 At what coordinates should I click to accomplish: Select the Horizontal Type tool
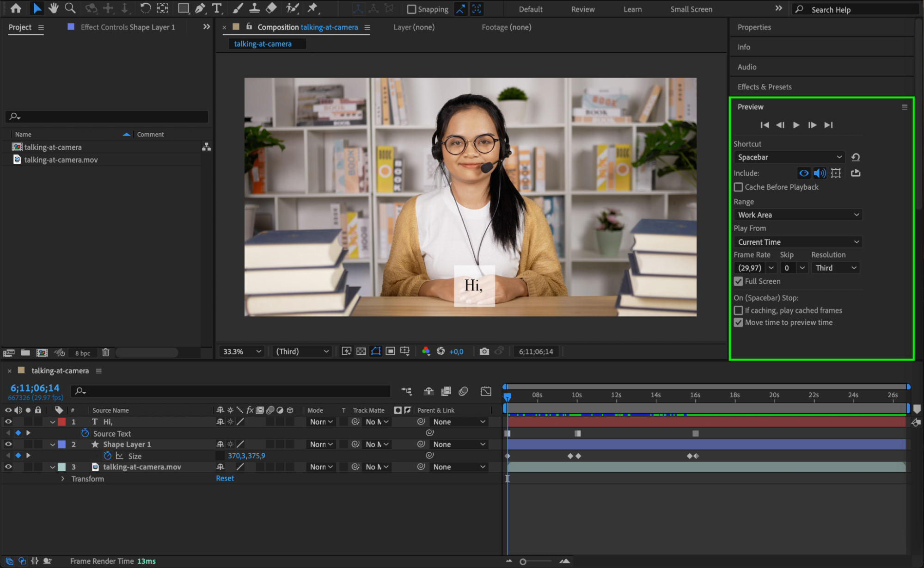[216, 8]
